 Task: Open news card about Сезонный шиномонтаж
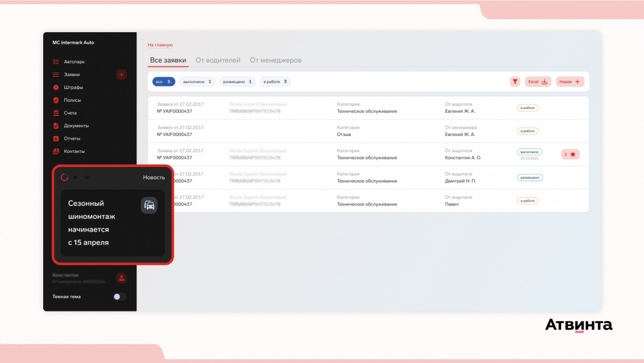(113, 223)
